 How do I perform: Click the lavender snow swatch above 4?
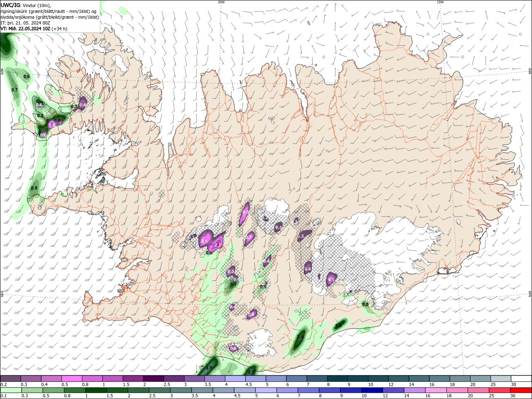pyautogui.click(x=235, y=378)
